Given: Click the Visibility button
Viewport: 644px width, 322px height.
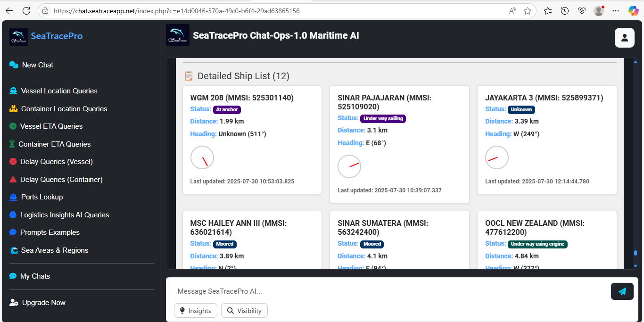Looking at the screenshot, I should coord(244,311).
